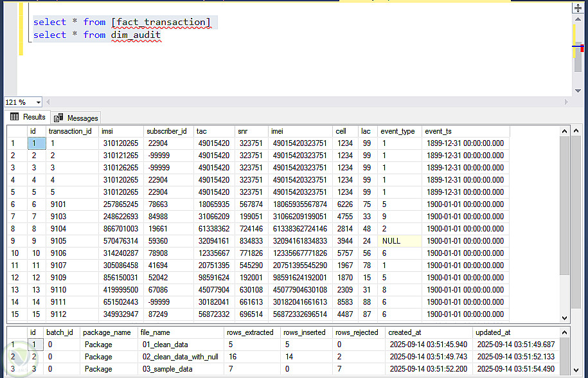Screen dimensions: 588x378
Task: Click the query editor scrollbar down arrow
Action: tap(579, 91)
